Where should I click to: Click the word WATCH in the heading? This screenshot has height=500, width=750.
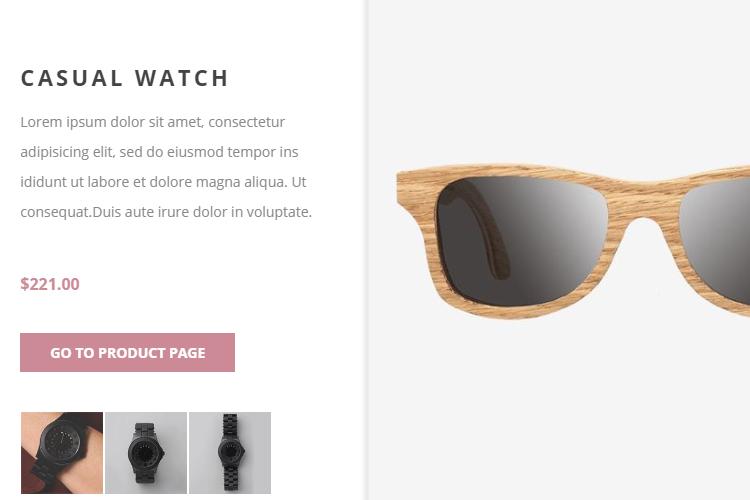[x=182, y=78]
